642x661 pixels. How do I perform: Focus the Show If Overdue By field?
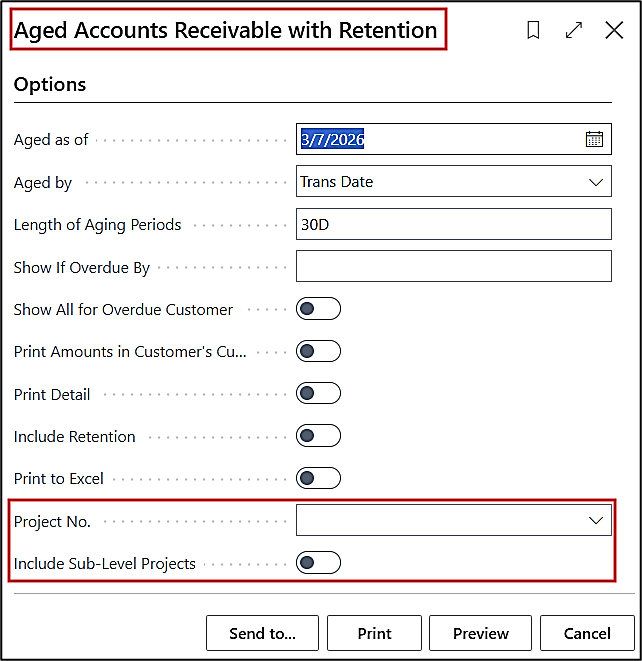pyautogui.click(x=453, y=267)
